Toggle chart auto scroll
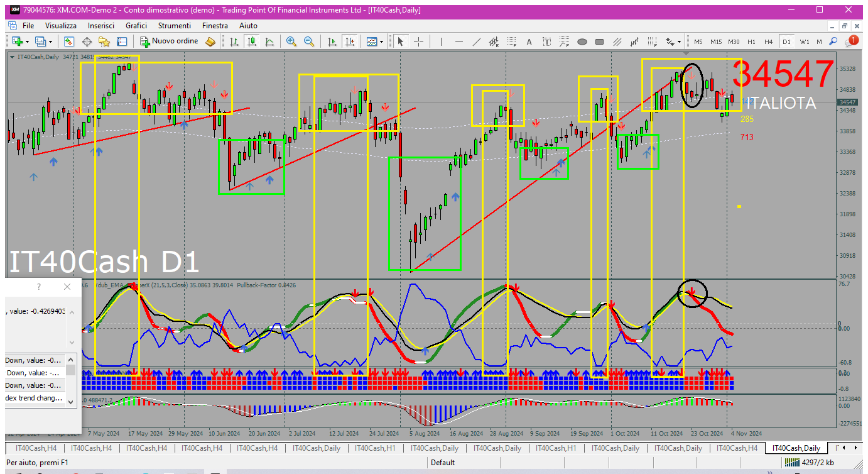868x474 pixels. click(332, 41)
